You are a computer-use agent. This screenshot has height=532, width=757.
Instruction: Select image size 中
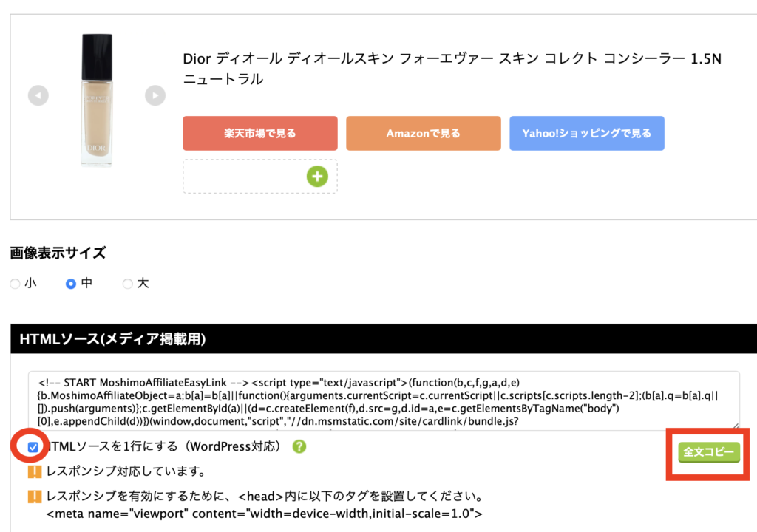pyautogui.click(x=71, y=284)
